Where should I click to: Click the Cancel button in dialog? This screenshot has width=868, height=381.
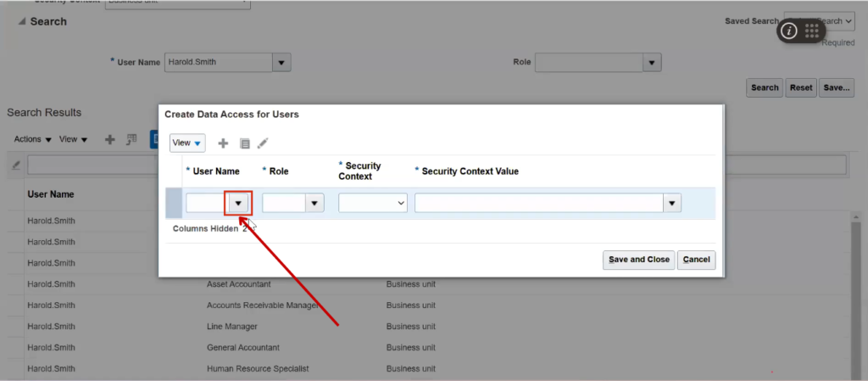(x=696, y=260)
